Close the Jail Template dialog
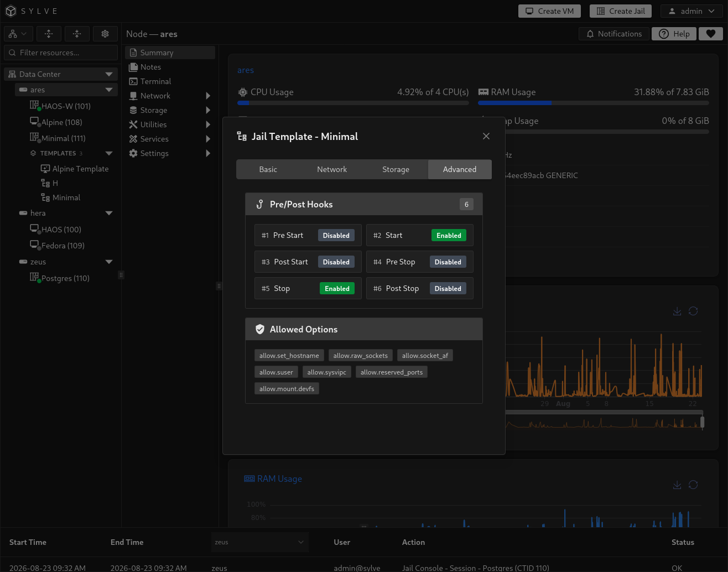 click(486, 136)
